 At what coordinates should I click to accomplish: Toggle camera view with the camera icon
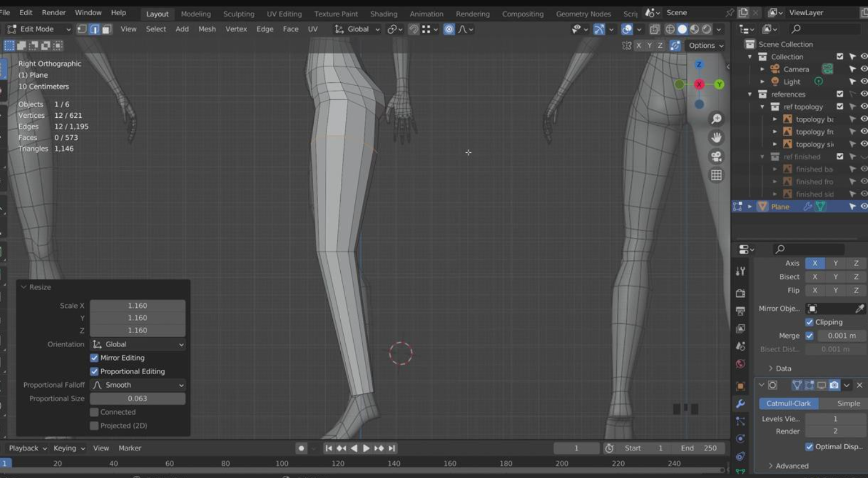(x=716, y=157)
